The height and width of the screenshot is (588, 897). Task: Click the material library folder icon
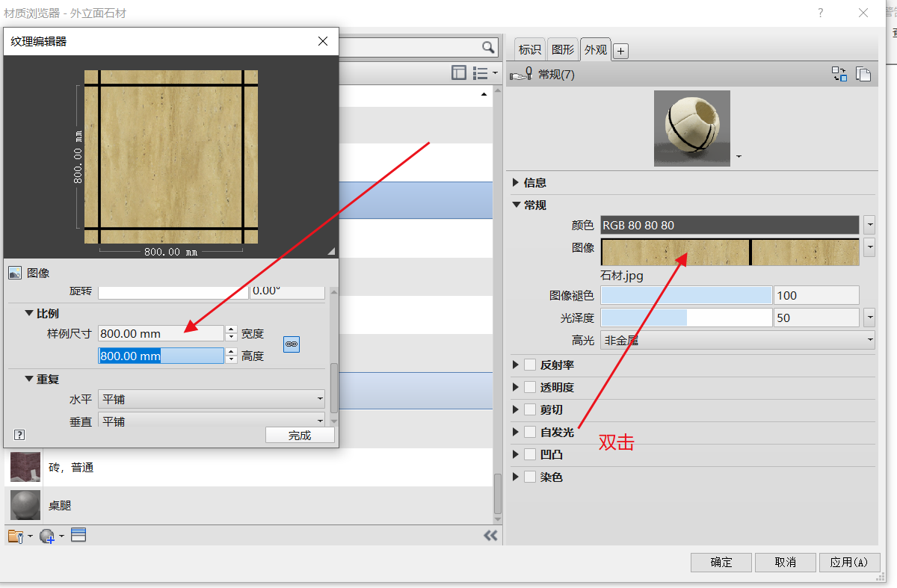click(16, 535)
